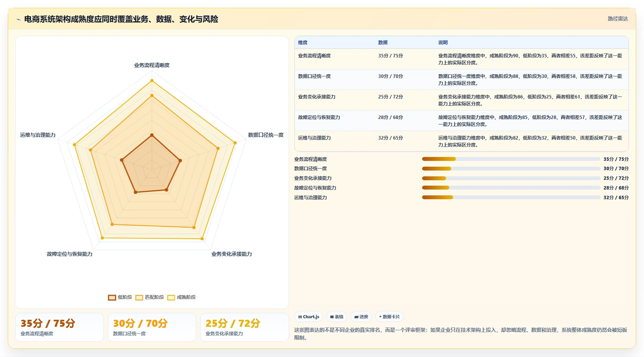
Task: Click description mentioning 两者相差61
Action: [x=530, y=100]
